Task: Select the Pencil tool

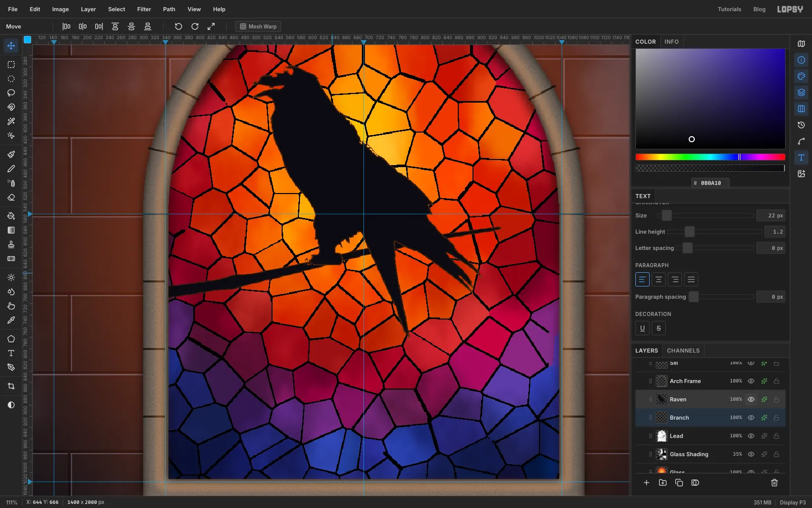Action: click(11, 169)
